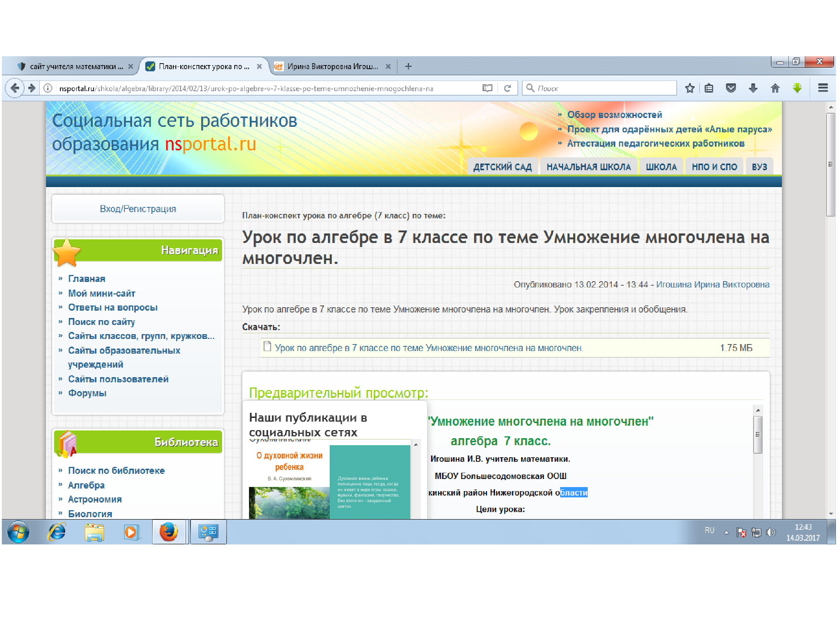Click RU language indicator in tray

pos(709,530)
